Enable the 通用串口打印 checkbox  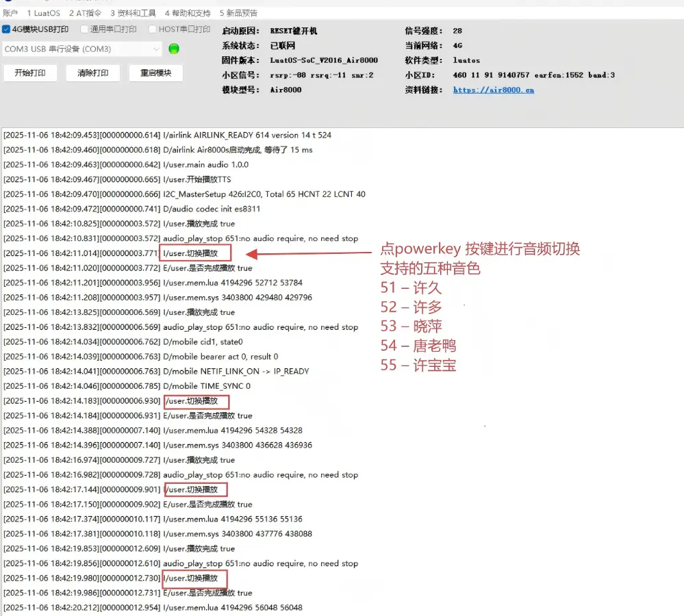click(x=84, y=29)
